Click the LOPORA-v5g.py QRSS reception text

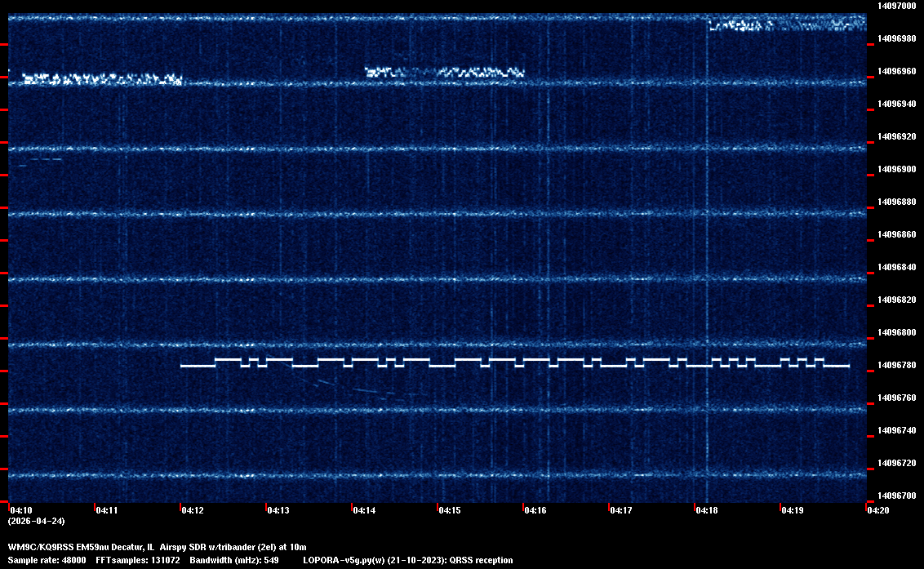(x=407, y=561)
